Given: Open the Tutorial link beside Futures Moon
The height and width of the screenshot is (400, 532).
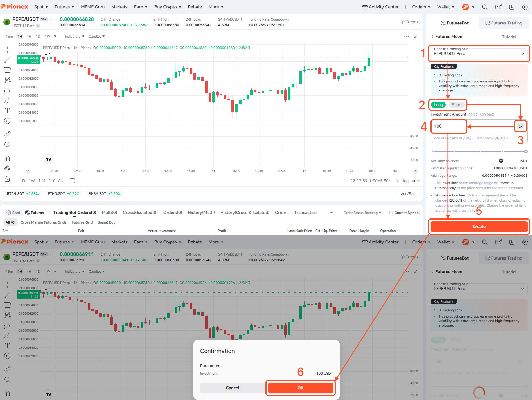Looking at the screenshot, I should tap(509, 37).
